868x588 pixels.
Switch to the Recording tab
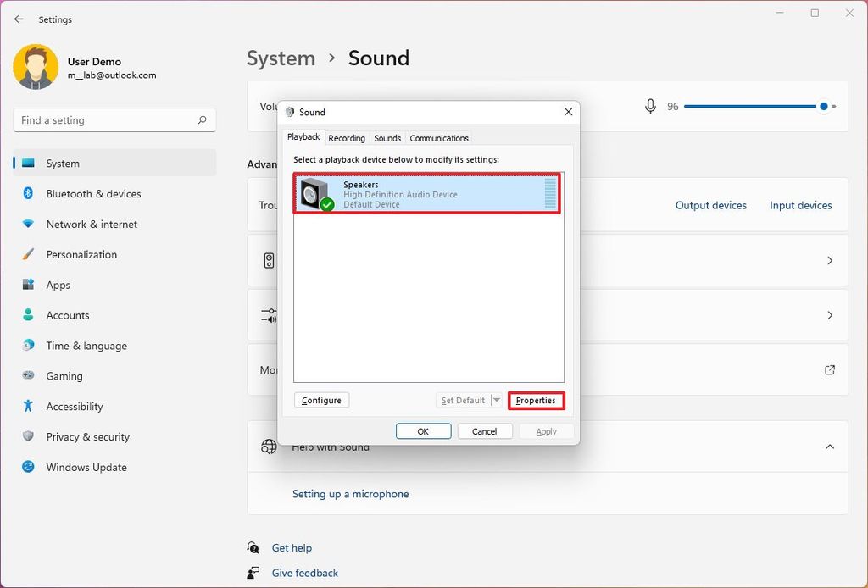point(347,138)
